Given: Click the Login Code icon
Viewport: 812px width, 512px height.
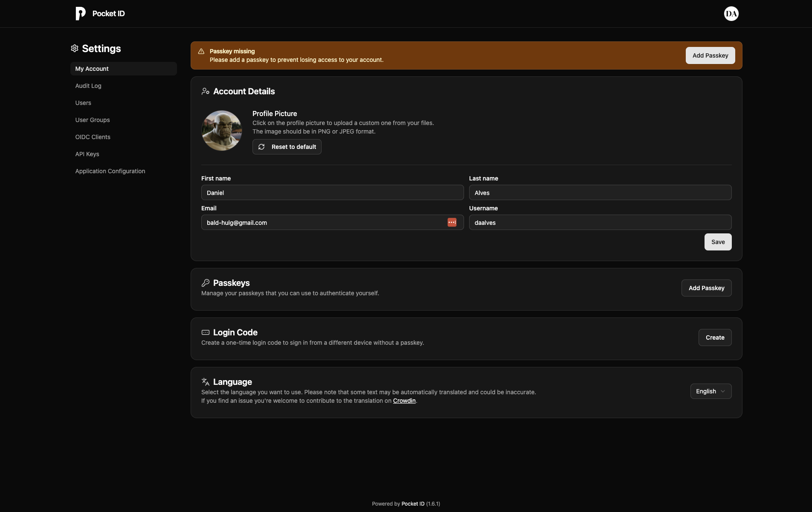Looking at the screenshot, I should 206,332.
